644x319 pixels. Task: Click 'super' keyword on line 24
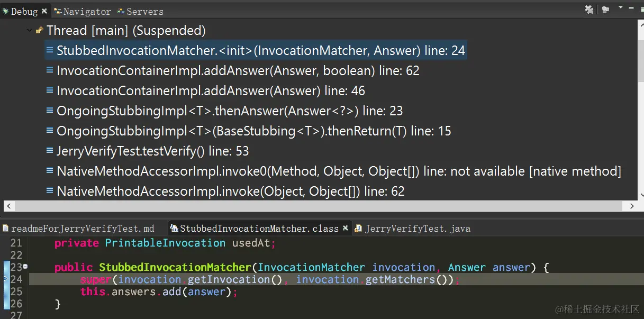[x=95, y=279]
